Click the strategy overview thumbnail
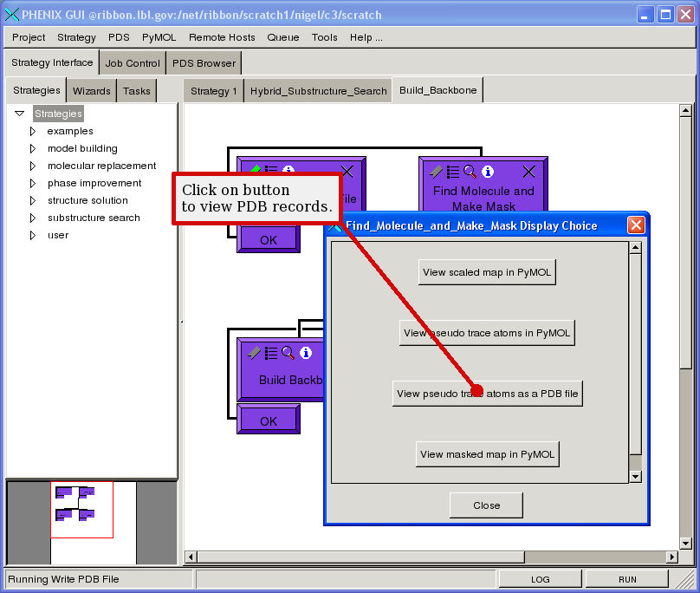Viewport: 700px width, 593px height. tap(81, 509)
